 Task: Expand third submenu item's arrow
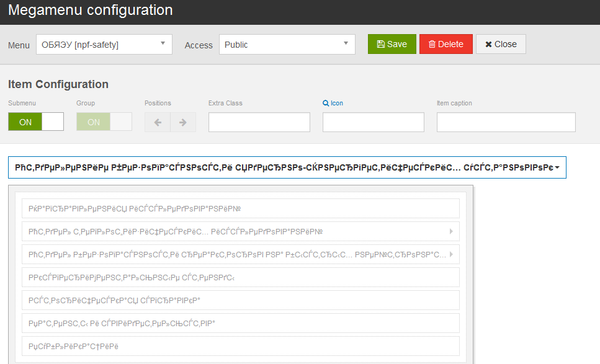(451, 254)
